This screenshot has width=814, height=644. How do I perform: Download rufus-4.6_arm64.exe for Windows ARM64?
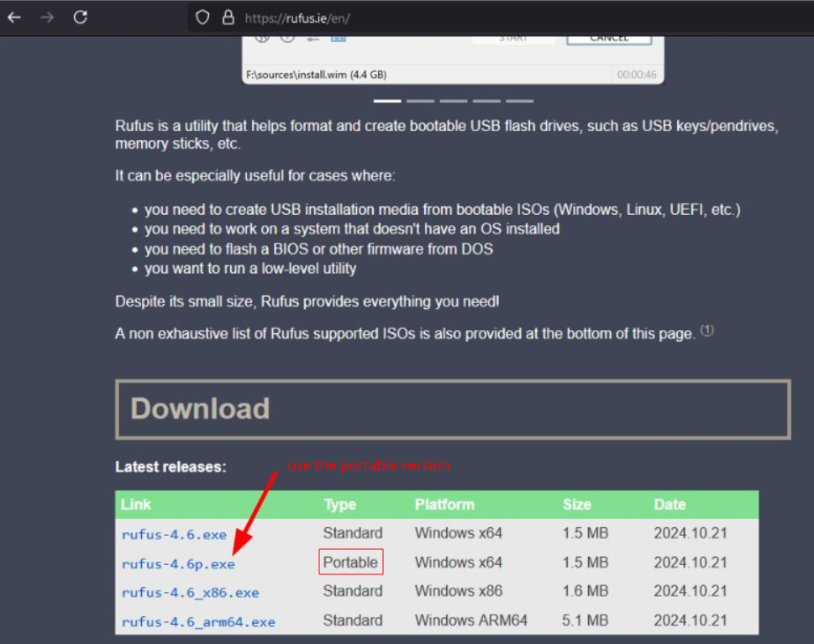(198, 622)
